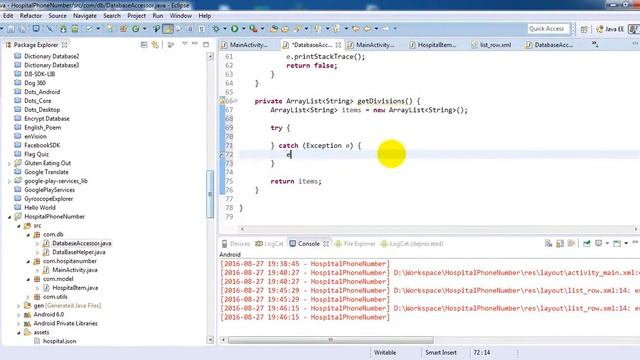The height and width of the screenshot is (360, 640).
Task: Collapse the src folder
Action: 19,226
